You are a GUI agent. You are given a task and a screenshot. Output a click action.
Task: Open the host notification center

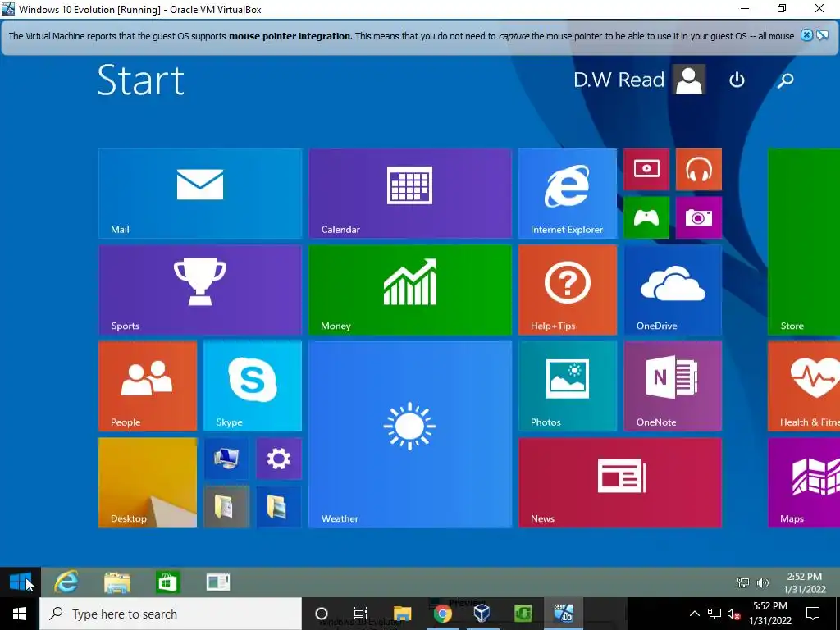point(813,614)
